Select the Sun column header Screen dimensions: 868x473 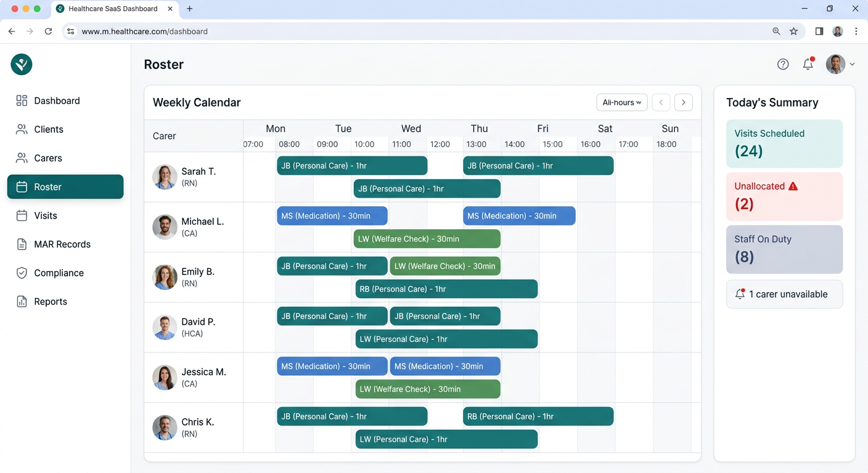click(x=670, y=129)
